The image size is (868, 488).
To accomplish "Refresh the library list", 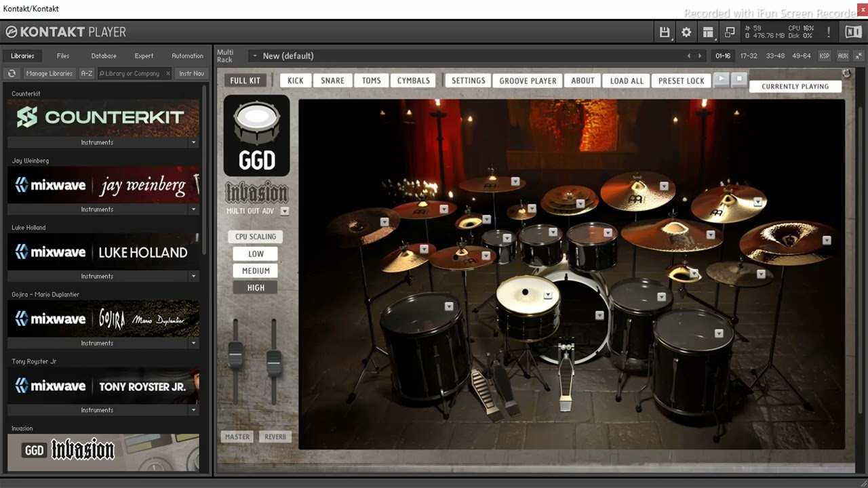I will [x=12, y=73].
